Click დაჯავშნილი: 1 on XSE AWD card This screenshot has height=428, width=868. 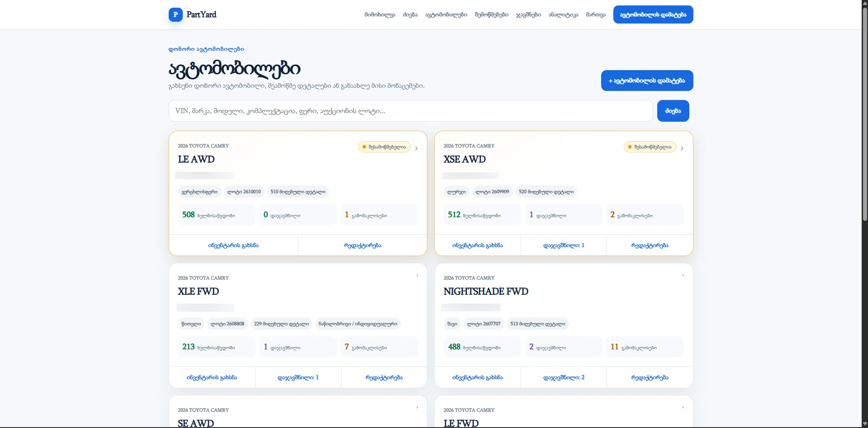coord(564,245)
